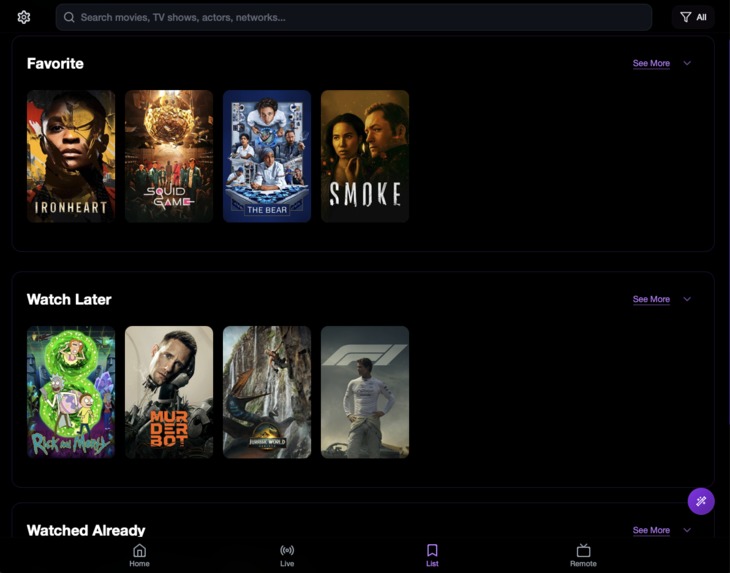Open the F1 movie poster
730x573 pixels.
coord(365,392)
